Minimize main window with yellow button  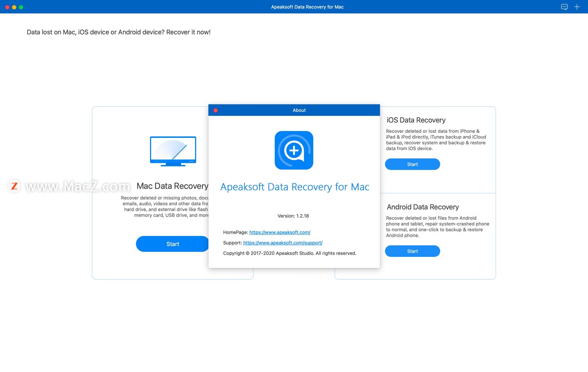point(14,7)
